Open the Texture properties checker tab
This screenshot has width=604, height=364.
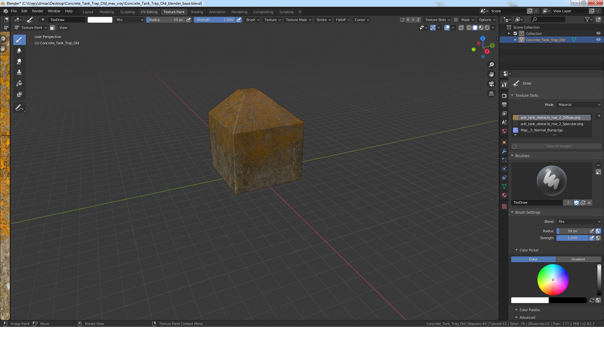504,207
